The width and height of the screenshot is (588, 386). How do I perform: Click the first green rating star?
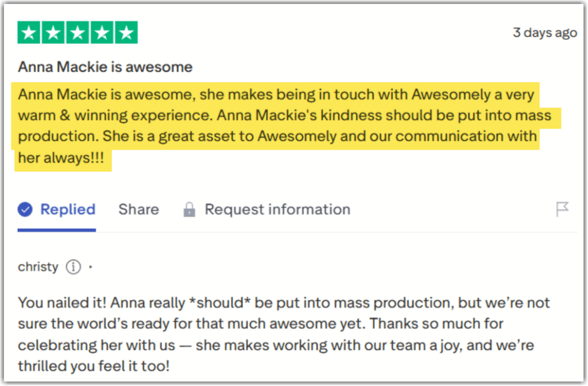29,33
